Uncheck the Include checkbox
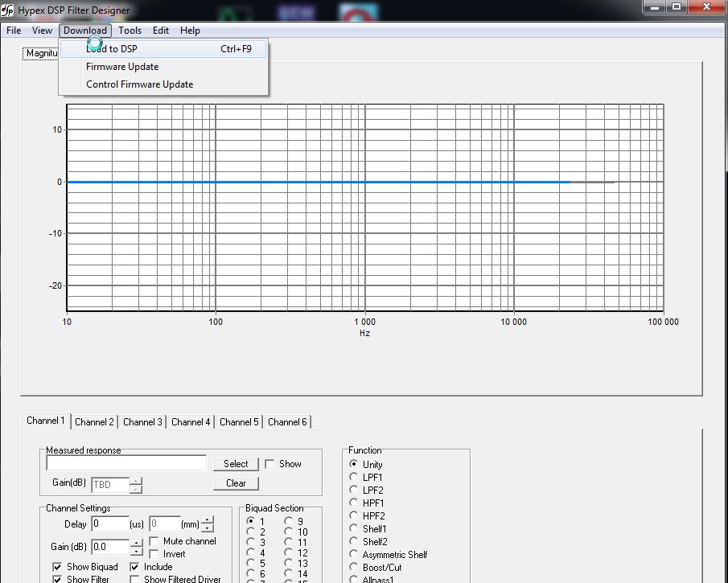Screen dimensions: 728x583 (x=134, y=567)
